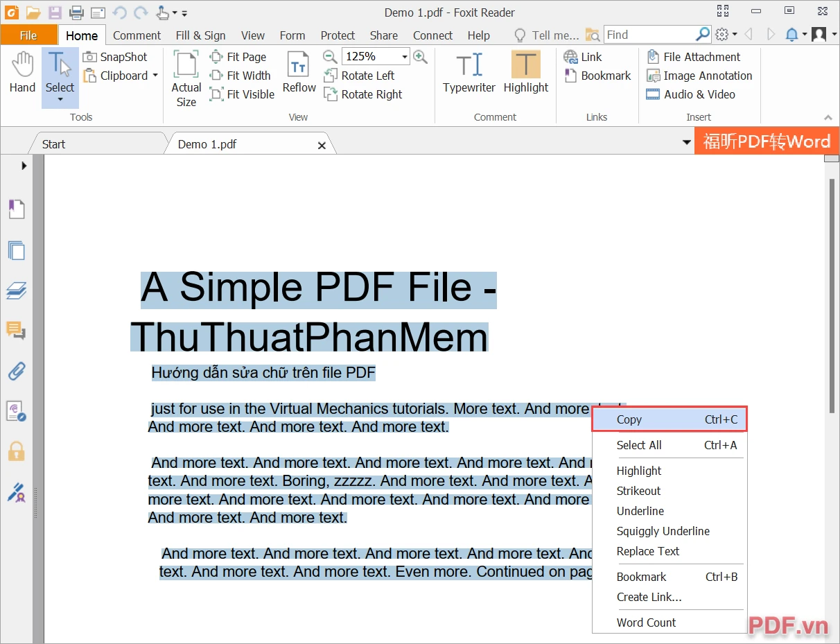This screenshot has width=840, height=644.
Task: Collapse the ribbon with the chevron
Action: (828, 118)
